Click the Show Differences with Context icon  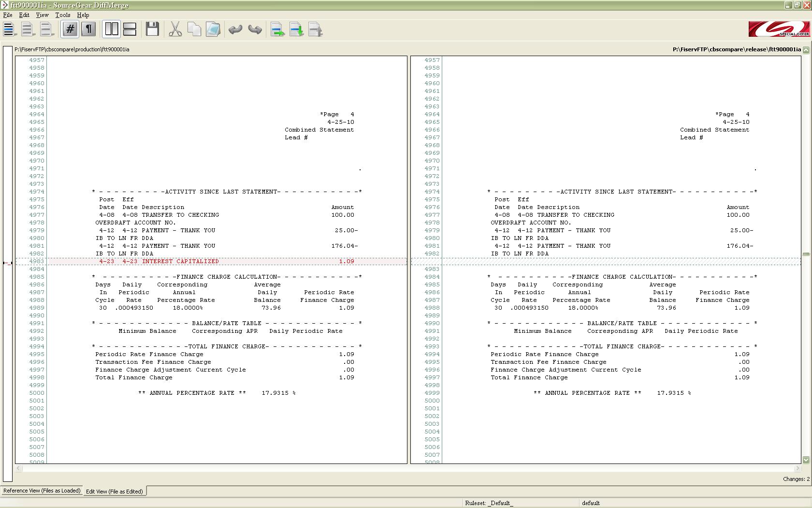point(46,30)
